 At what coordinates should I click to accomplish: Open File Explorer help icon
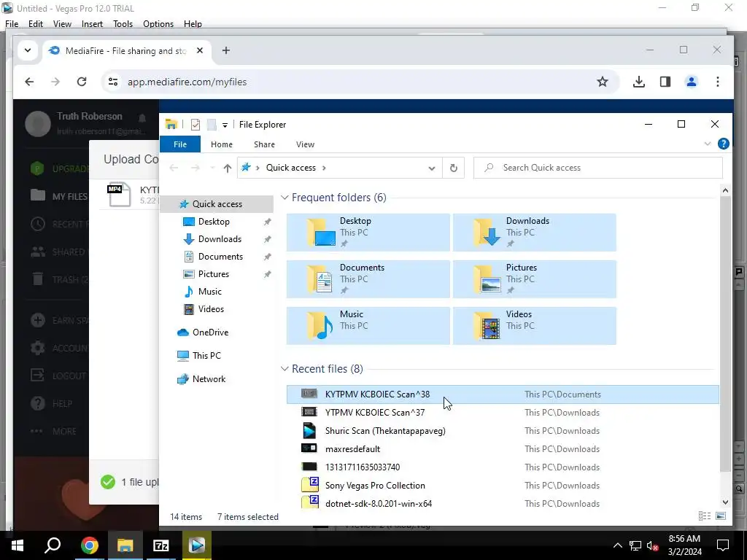[723, 144]
